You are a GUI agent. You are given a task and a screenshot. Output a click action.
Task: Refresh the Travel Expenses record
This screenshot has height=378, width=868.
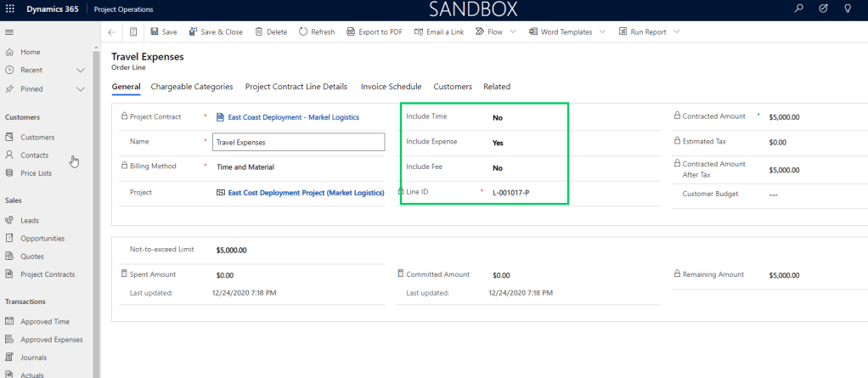click(x=317, y=32)
